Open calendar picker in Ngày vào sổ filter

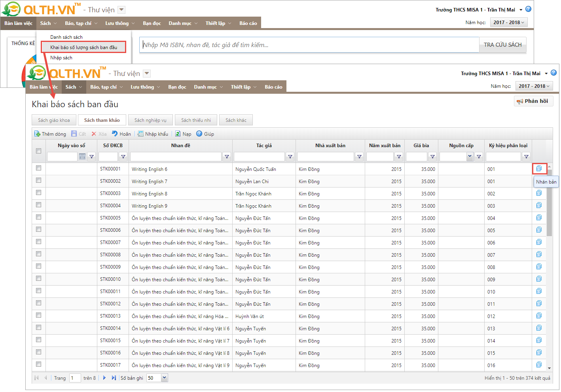click(x=82, y=157)
